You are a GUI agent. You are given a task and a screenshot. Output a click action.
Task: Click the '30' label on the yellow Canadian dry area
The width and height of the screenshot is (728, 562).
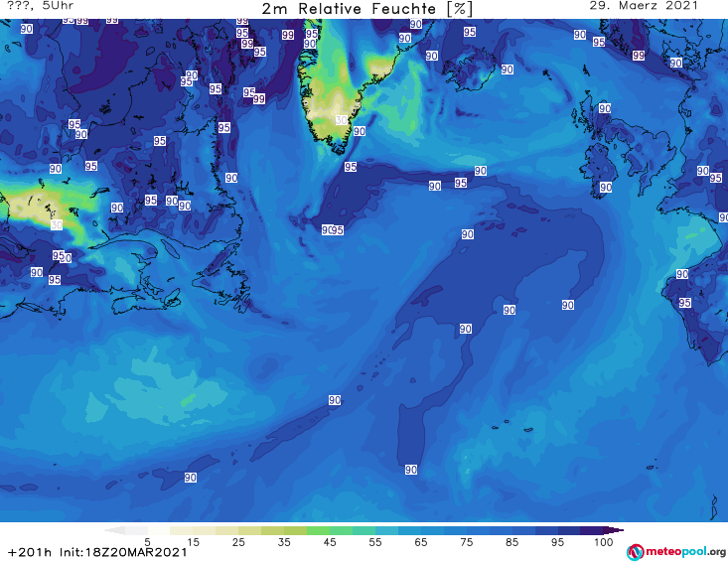(x=57, y=225)
